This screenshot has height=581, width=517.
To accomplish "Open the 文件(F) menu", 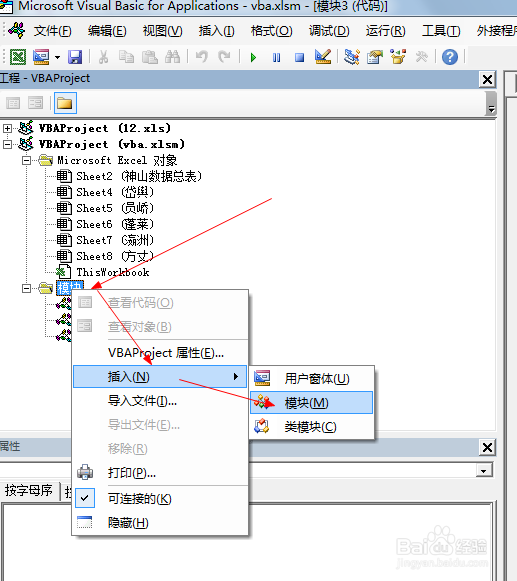I will click(52, 31).
